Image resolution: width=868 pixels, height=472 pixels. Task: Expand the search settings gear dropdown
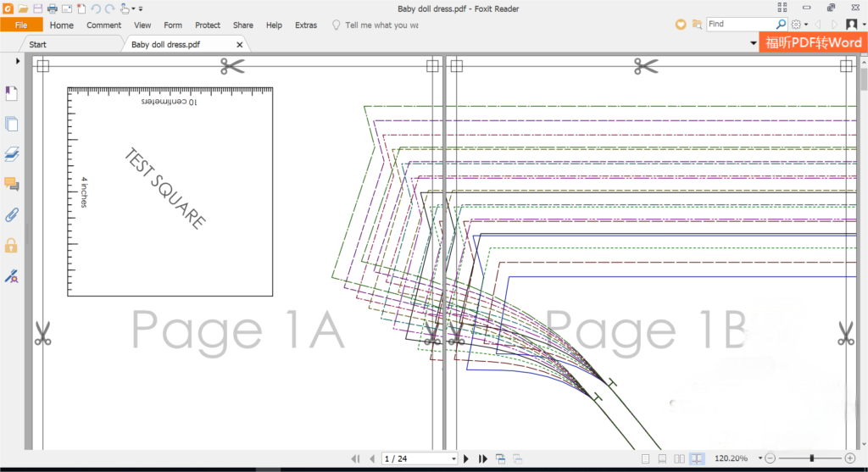(805, 25)
